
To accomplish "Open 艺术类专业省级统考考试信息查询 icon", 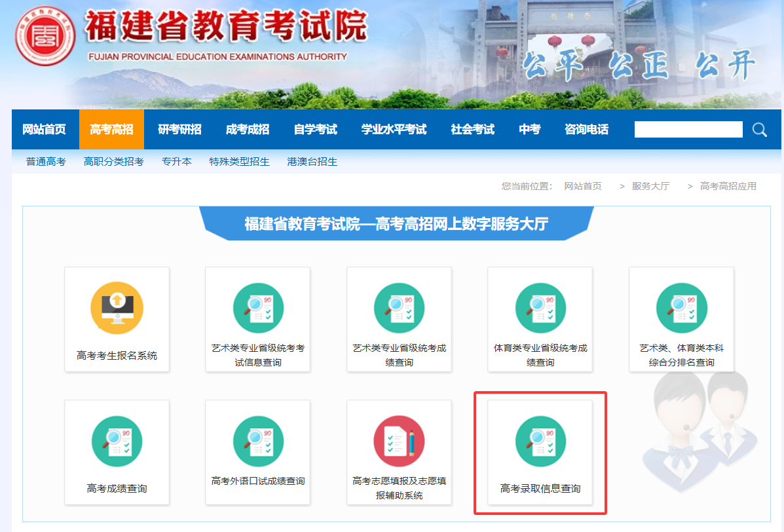I will coord(258,308).
